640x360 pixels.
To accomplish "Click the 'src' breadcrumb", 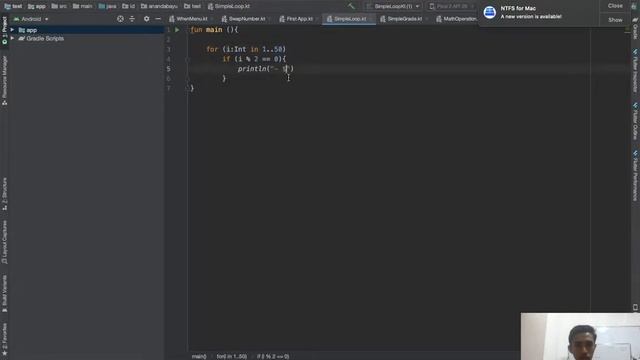I will point(60,7).
